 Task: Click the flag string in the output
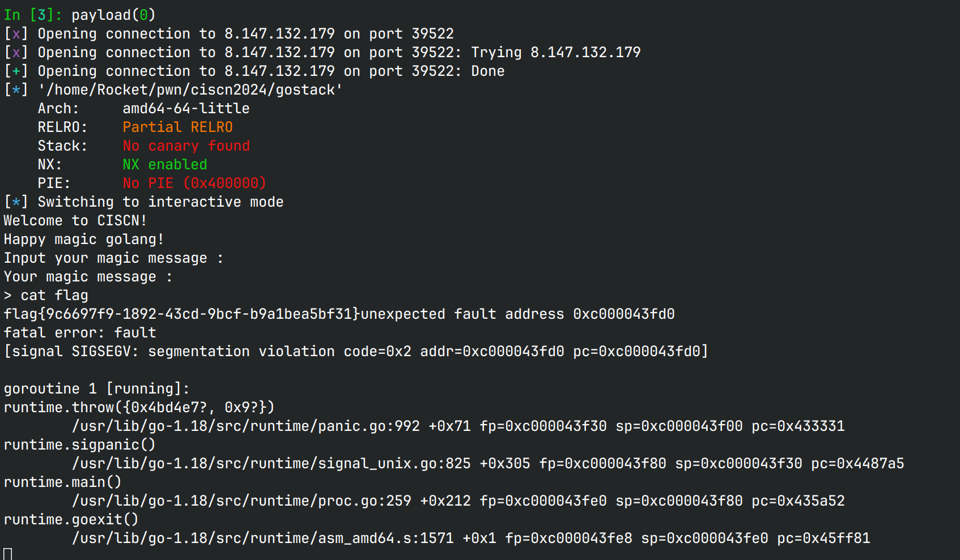181,314
